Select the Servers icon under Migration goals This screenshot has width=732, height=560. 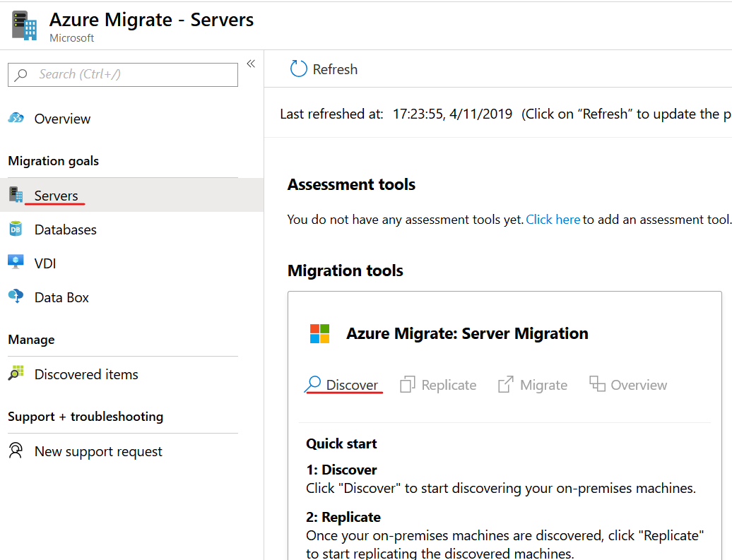pyautogui.click(x=16, y=195)
